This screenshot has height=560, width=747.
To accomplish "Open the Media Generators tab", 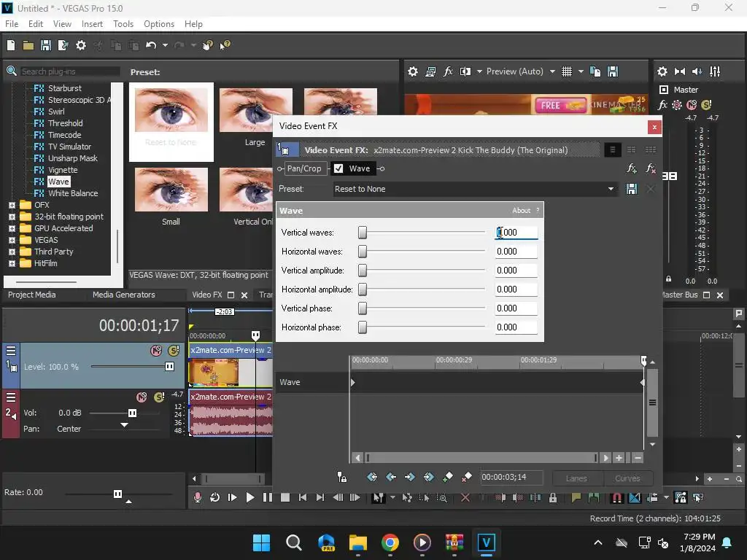I will click(124, 295).
